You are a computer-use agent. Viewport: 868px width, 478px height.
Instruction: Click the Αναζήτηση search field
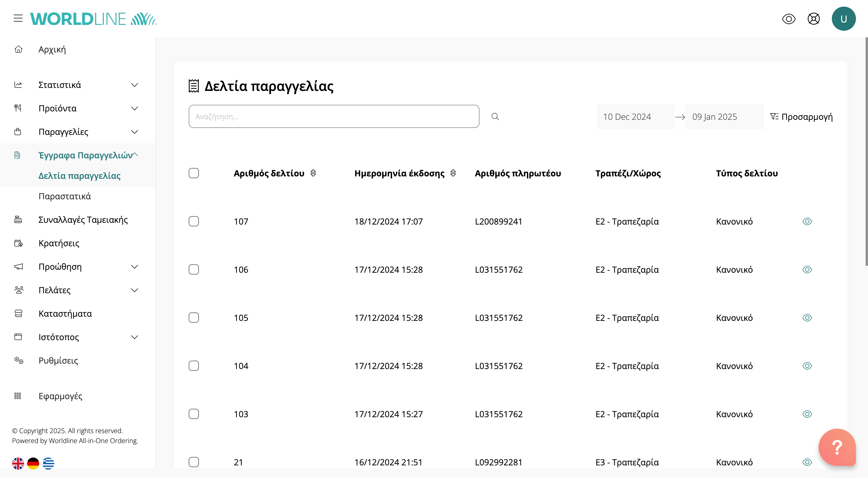point(334,116)
